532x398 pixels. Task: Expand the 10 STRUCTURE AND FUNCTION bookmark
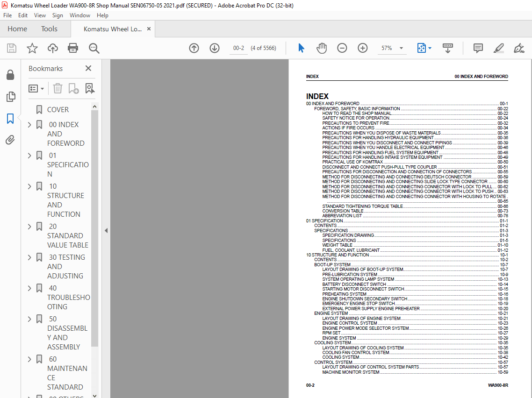click(30, 186)
